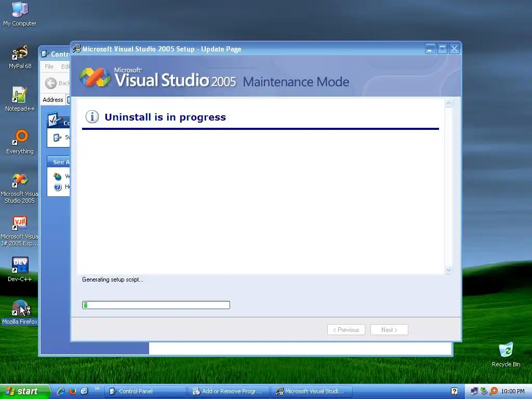Click the Control Panel sidebar checklist icon
The image size is (532, 399).
[54, 120]
